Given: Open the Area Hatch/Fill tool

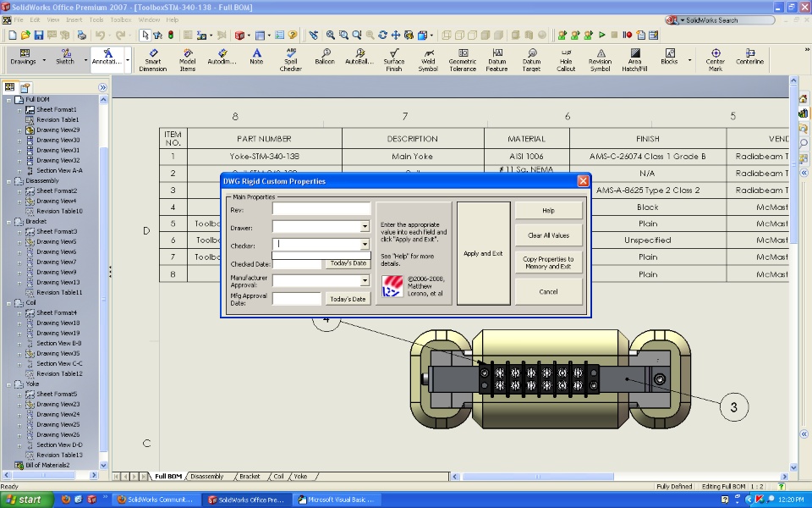Looking at the screenshot, I should tap(635, 60).
